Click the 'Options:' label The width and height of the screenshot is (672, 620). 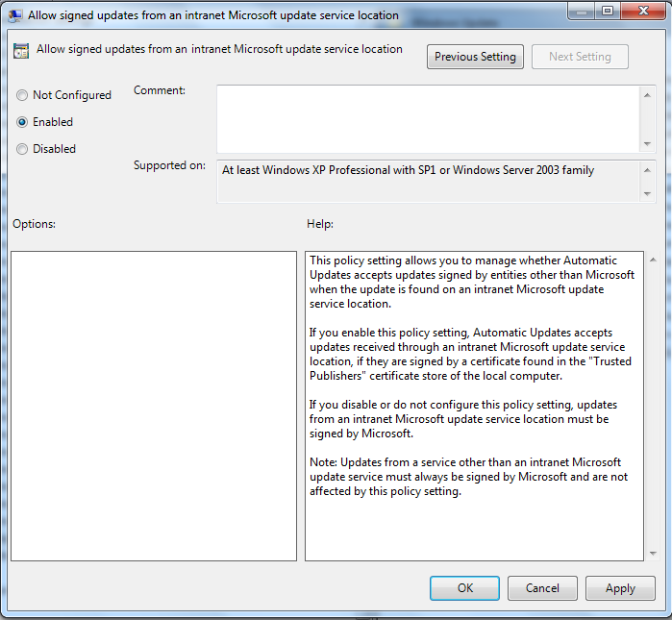pyautogui.click(x=34, y=224)
